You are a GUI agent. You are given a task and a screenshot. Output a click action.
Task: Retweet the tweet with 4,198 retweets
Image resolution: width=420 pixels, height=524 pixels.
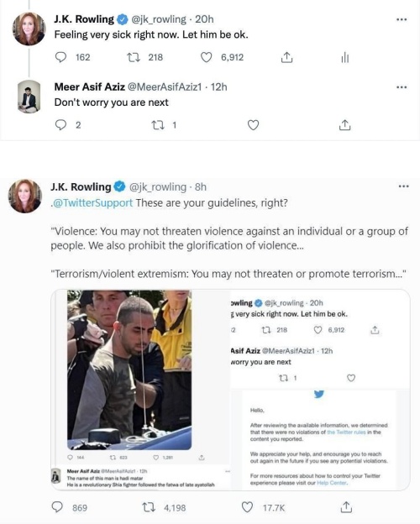[x=149, y=507]
